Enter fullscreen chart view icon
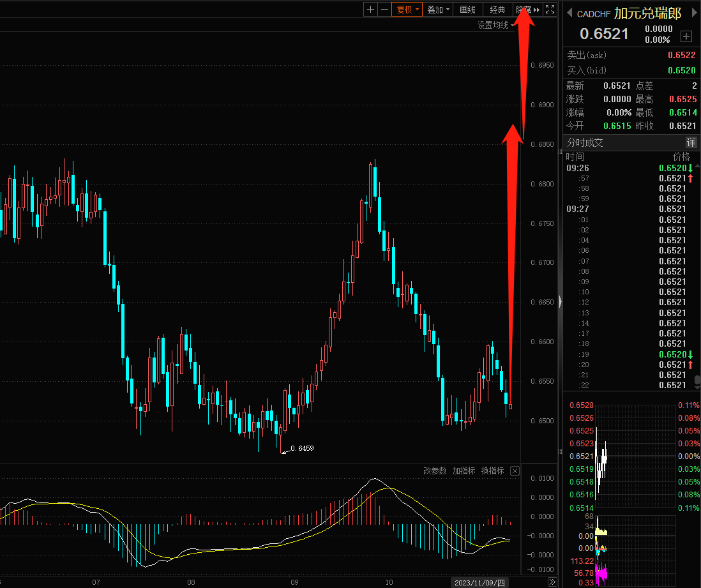The image size is (701, 588). (x=550, y=10)
